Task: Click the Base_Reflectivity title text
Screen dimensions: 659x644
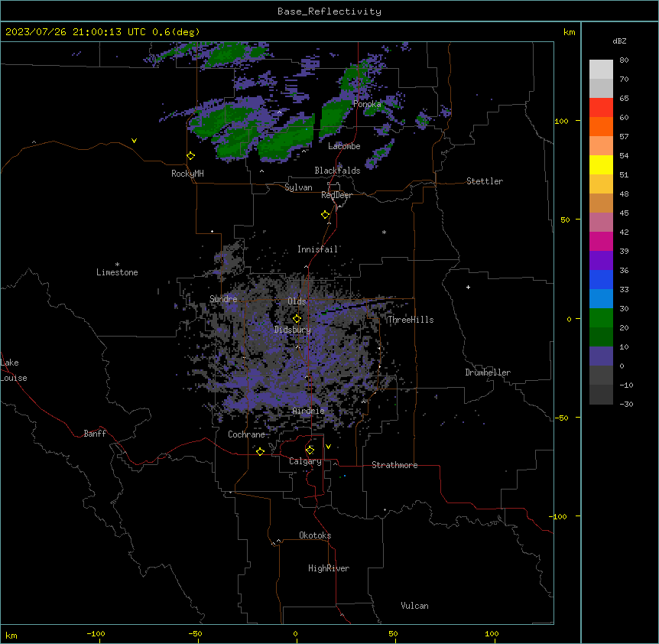Action: 329,11
